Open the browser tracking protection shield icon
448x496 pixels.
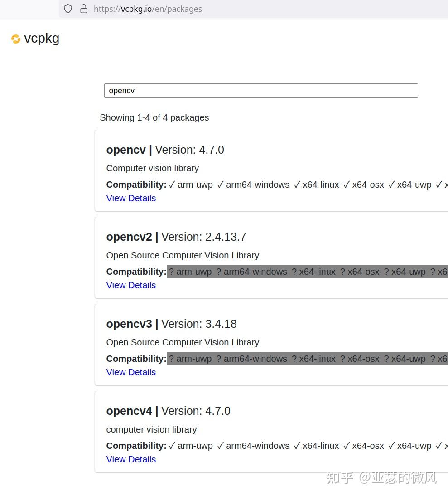click(68, 9)
